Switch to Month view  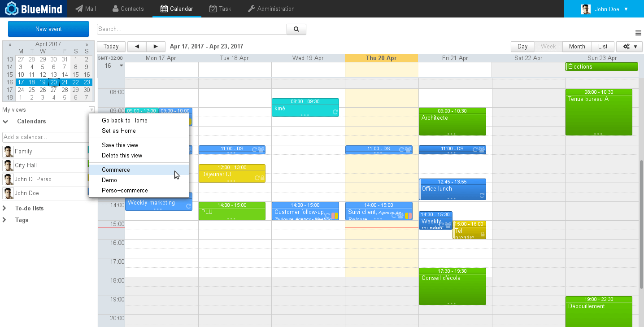[577, 47]
